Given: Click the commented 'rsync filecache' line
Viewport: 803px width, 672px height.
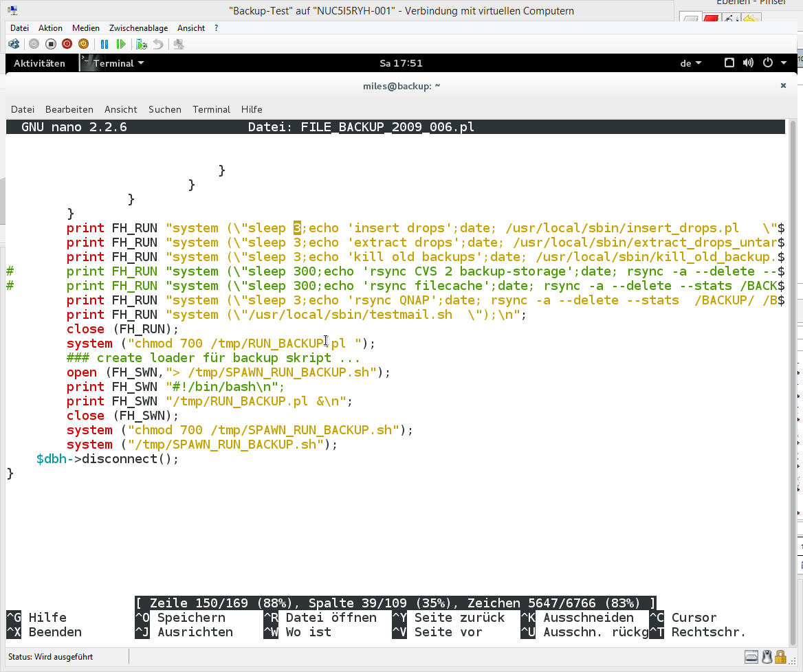Looking at the screenshot, I should 395,286.
